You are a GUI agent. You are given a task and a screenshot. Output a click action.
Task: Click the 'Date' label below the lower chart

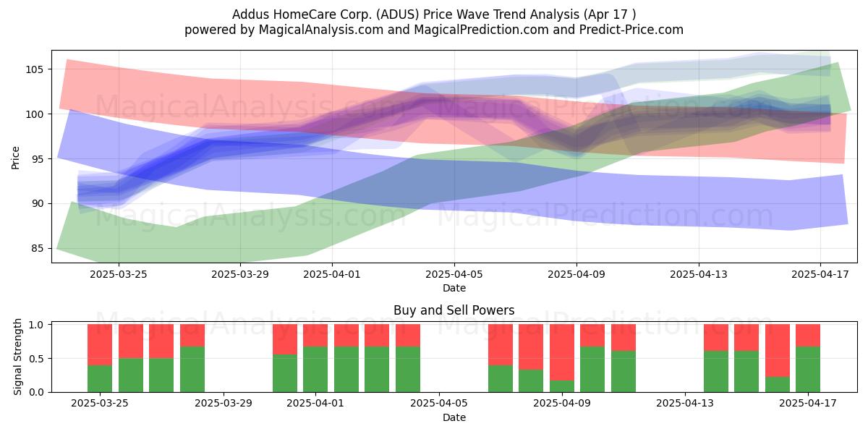[454, 417]
